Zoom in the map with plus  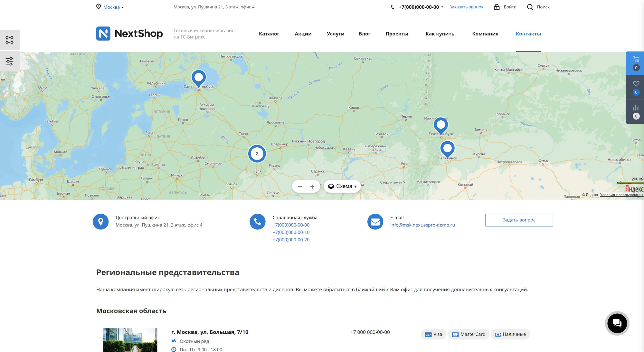[x=312, y=187]
